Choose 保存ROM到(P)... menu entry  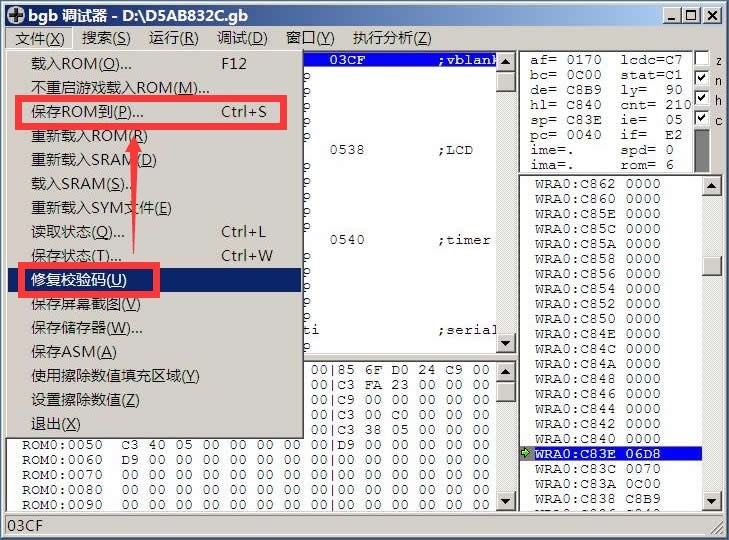tap(88, 111)
